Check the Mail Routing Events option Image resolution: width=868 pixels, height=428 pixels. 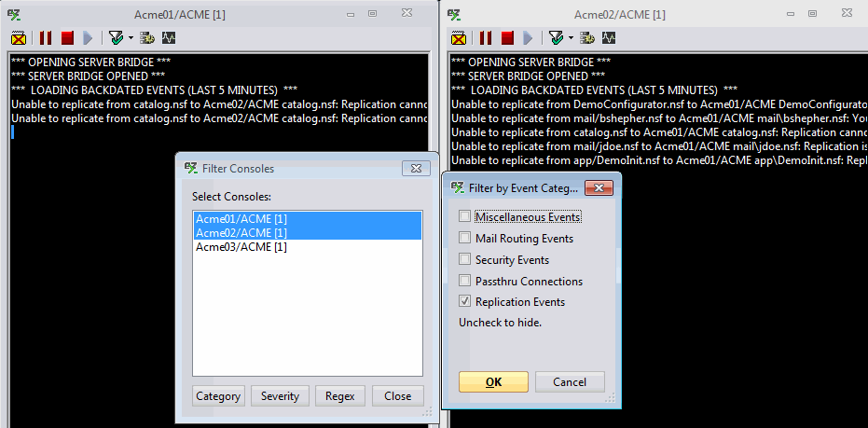(464, 239)
